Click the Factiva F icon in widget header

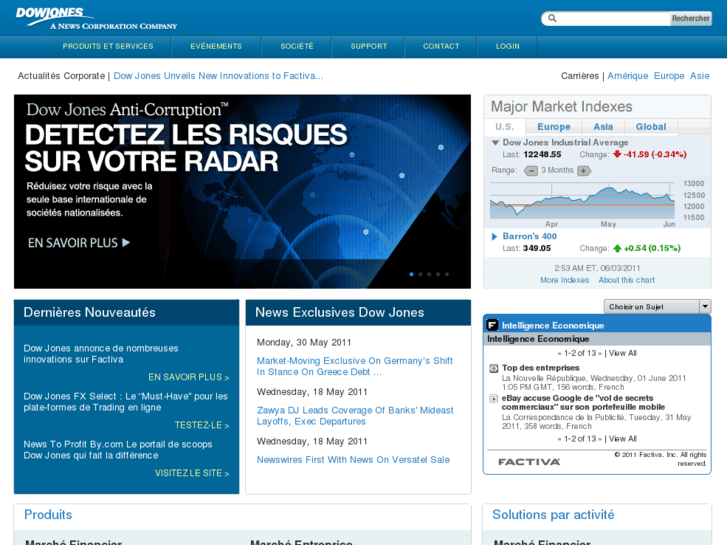pyautogui.click(x=492, y=325)
